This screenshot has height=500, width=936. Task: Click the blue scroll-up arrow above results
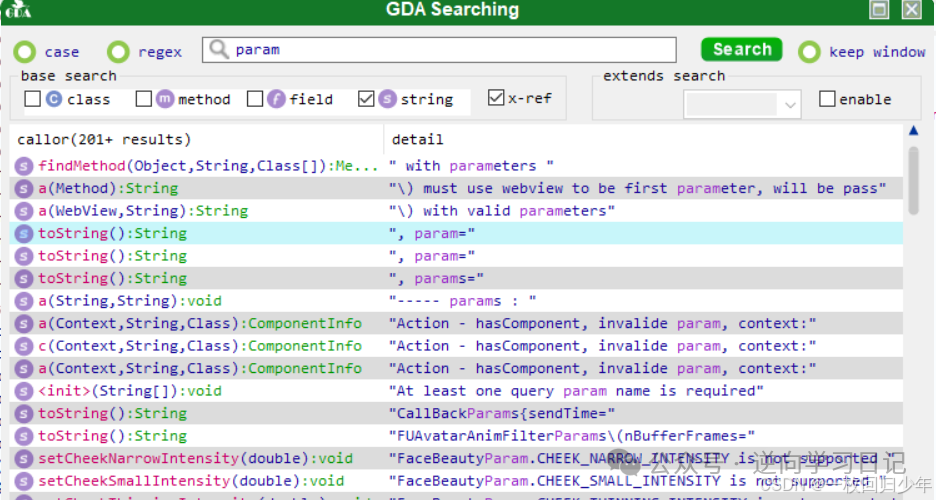[x=913, y=130]
